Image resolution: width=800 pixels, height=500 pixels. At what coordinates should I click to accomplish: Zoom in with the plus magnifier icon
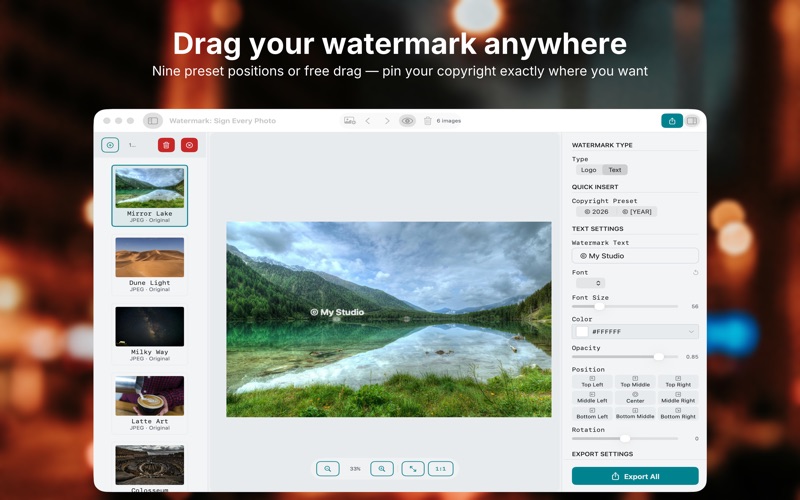[x=382, y=468]
